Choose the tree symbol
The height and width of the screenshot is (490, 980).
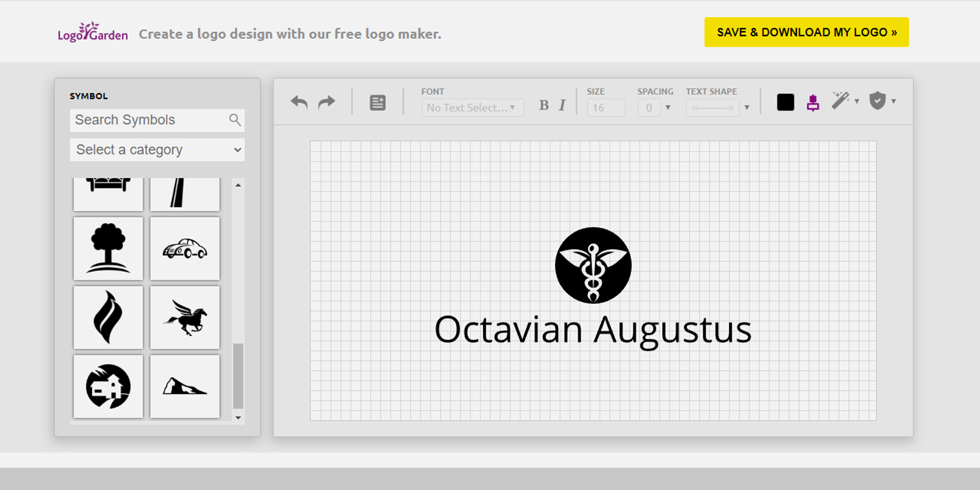pyautogui.click(x=108, y=248)
